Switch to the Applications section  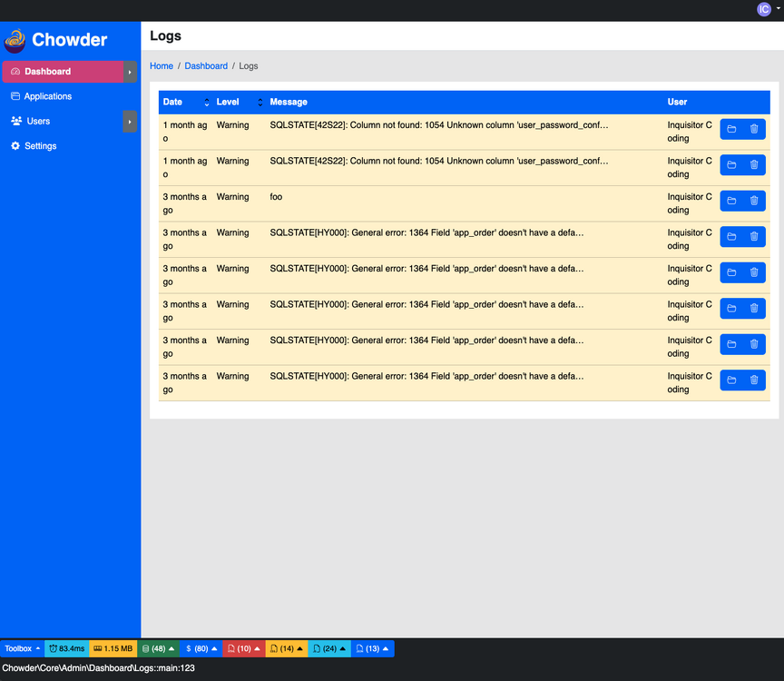click(49, 95)
